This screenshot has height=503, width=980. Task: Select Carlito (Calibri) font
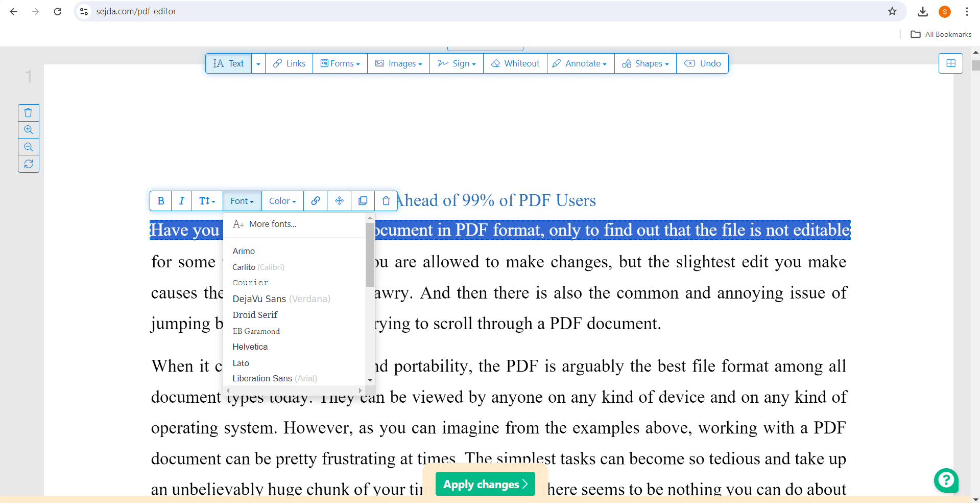point(258,267)
